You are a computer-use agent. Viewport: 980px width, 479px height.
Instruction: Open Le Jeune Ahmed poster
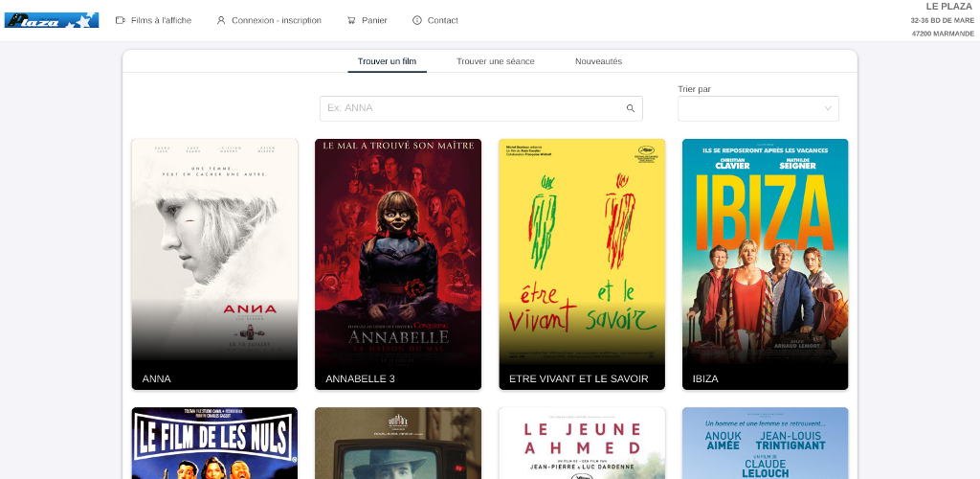pyautogui.click(x=582, y=443)
